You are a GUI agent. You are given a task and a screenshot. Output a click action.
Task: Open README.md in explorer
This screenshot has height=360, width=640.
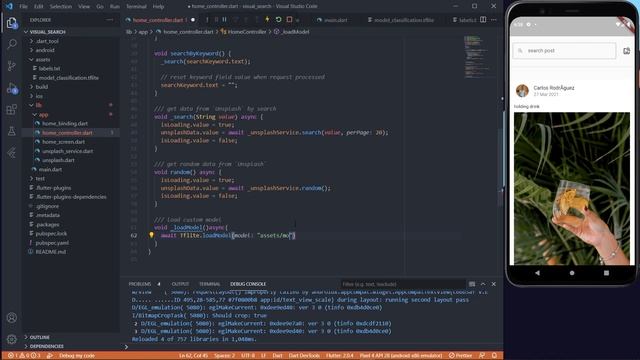click(51, 252)
